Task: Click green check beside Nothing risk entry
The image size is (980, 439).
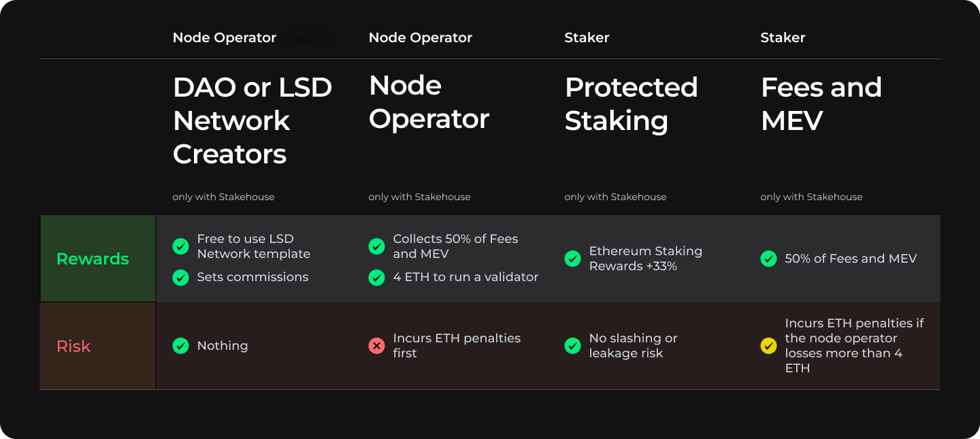Action: click(x=180, y=346)
